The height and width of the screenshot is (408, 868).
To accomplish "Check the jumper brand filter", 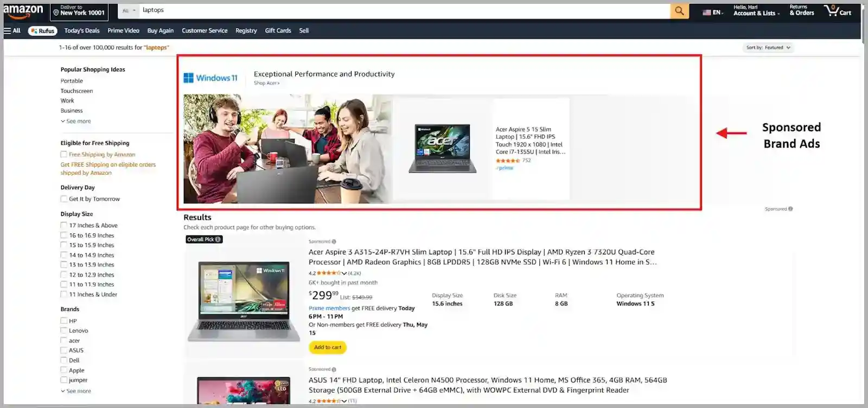I will [x=64, y=380].
